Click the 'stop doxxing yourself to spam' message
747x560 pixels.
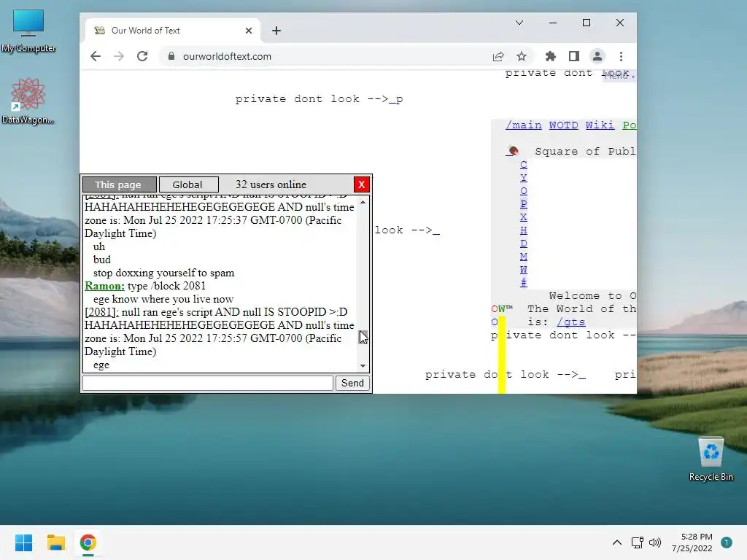pyautogui.click(x=163, y=273)
